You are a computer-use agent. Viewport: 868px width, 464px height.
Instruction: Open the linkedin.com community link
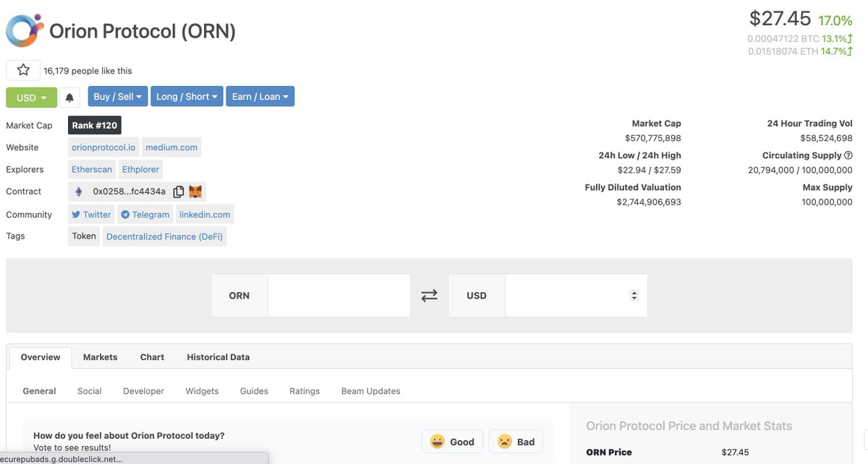205,215
